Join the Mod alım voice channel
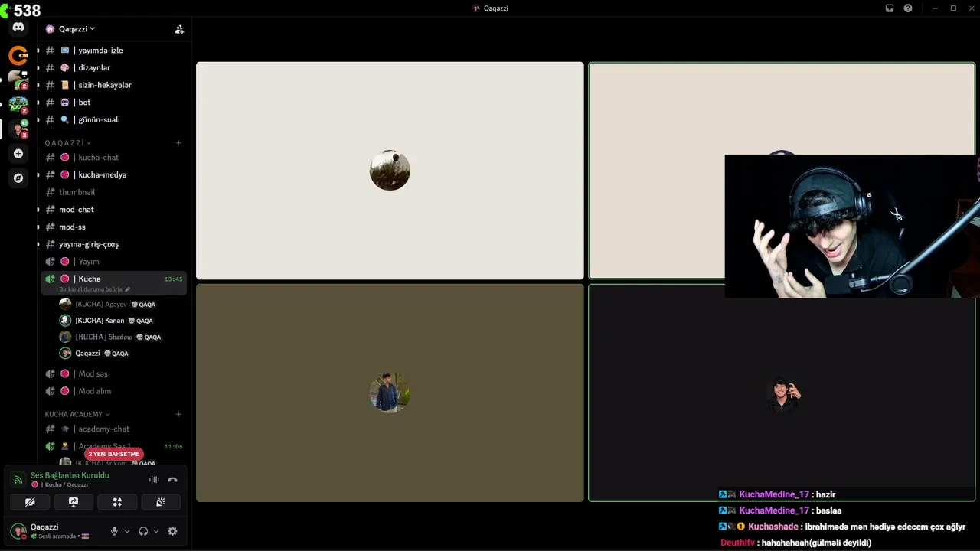 click(x=113, y=391)
